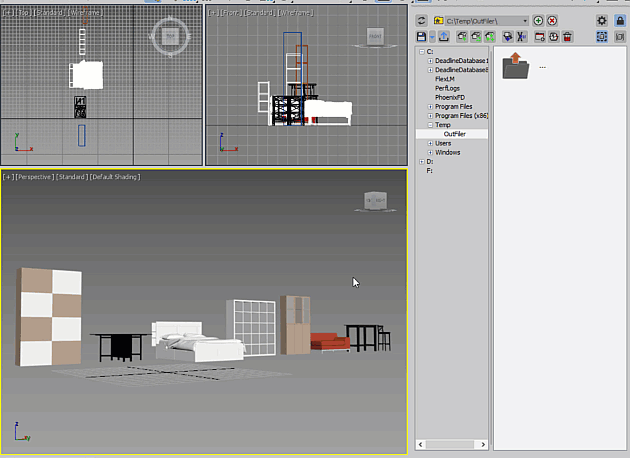Screen dimensions: 630x458
Task: Open Default Shading viewport menu
Action: click(x=115, y=177)
